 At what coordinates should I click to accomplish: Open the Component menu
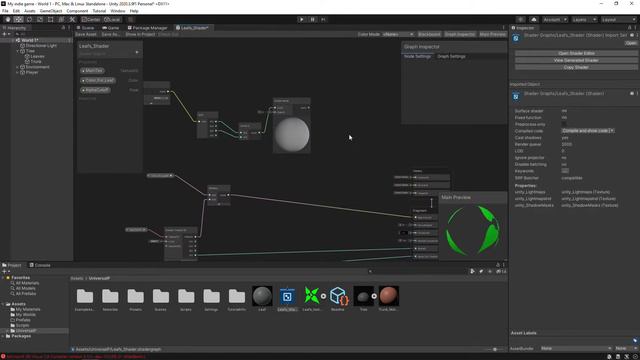(x=77, y=11)
